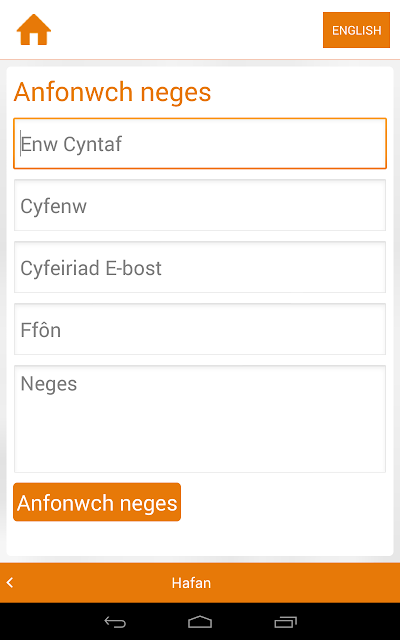
Task: Focus the Enw Cyntaf input field
Action: click(200, 143)
